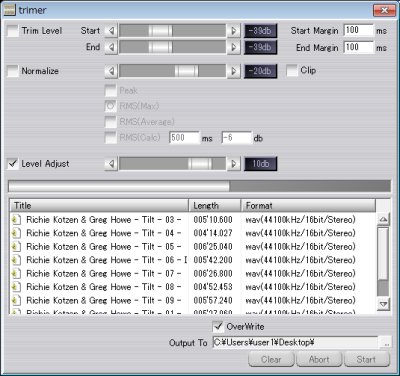Click the Trim End slider thumb
Screen dimensions: 400x376
coord(160,47)
